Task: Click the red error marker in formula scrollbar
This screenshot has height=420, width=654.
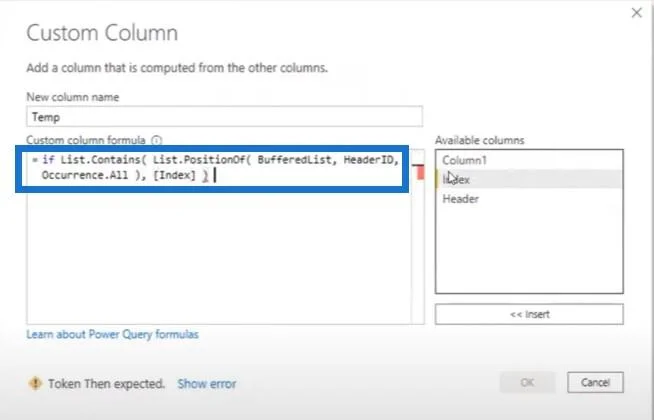Action: click(x=419, y=171)
